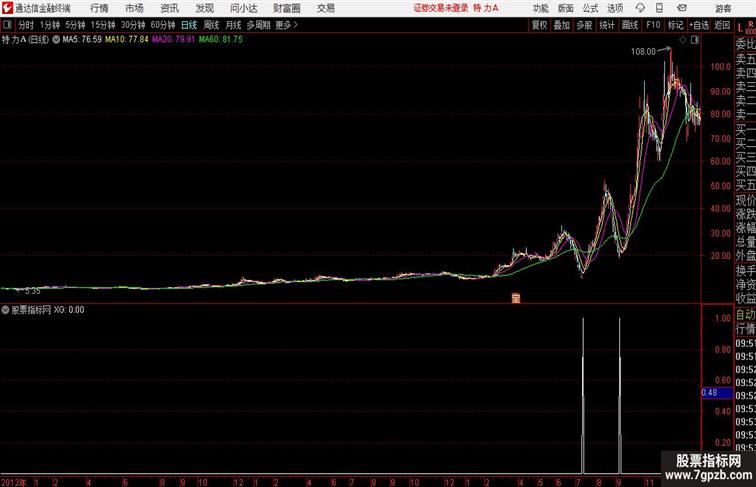This screenshot has height=487, width=756.
Task: Click the MA10: 77.84 indicator value
Action: [127, 40]
